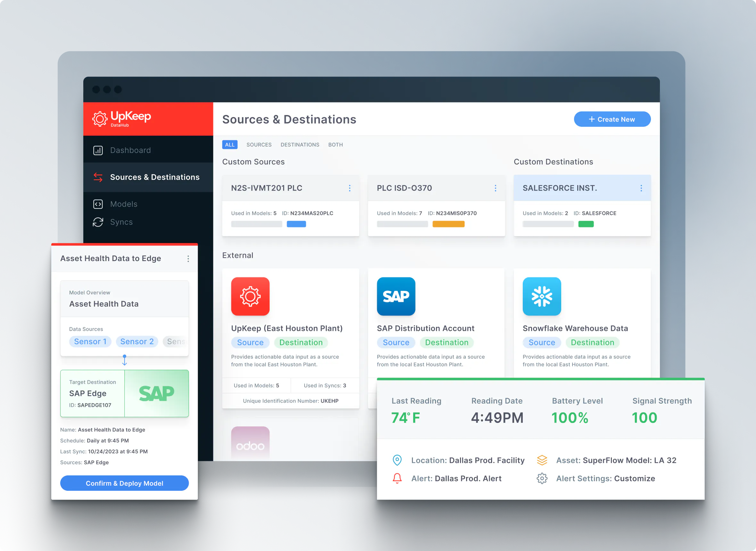Click the Syncs refresh icon
The image size is (756, 551).
[x=98, y=222]
